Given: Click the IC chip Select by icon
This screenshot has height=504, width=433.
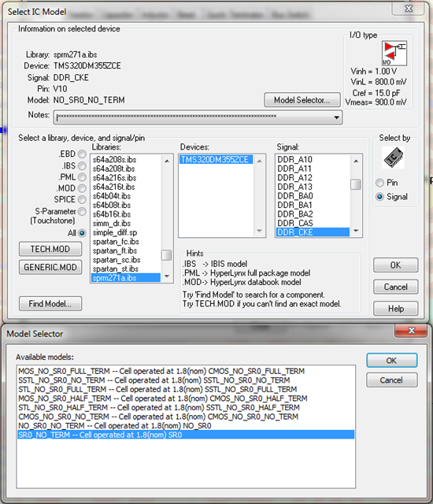Looking at the screenshot, I should [394, 157].
